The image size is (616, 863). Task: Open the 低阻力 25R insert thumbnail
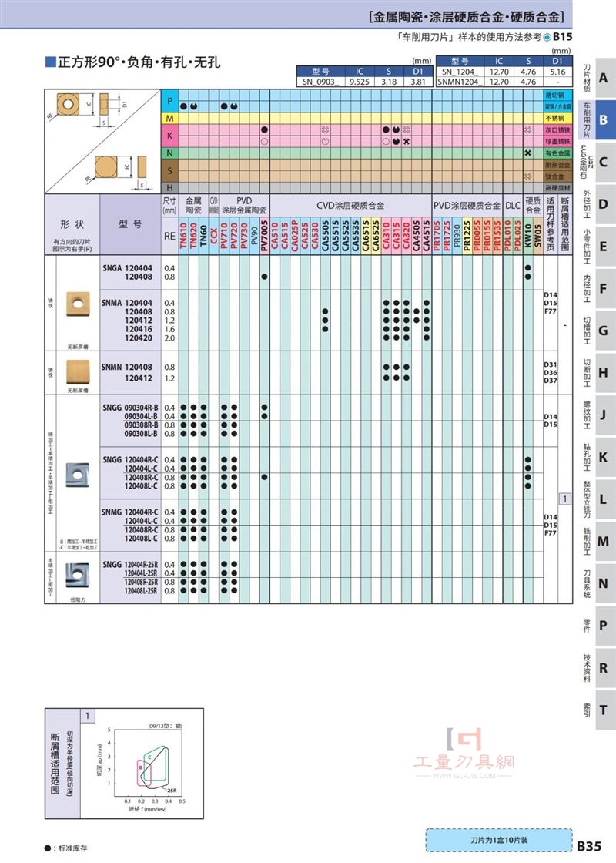click(x=77, y=575)
